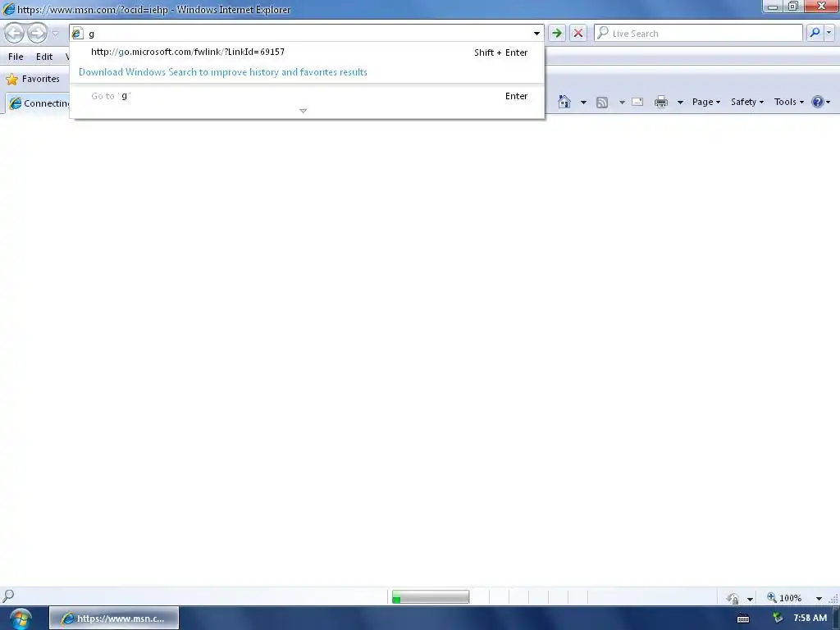The height and width of the screenshot is (630, 840).
Task: Click the red Stop loading button
Action: 578,33
